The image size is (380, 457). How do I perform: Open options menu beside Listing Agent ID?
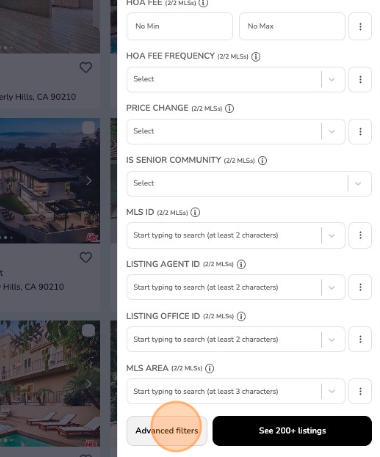[360, 287]
